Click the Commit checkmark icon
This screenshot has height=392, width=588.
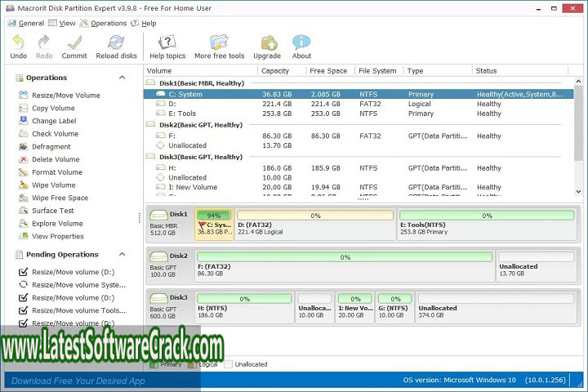tap(74, 42)
